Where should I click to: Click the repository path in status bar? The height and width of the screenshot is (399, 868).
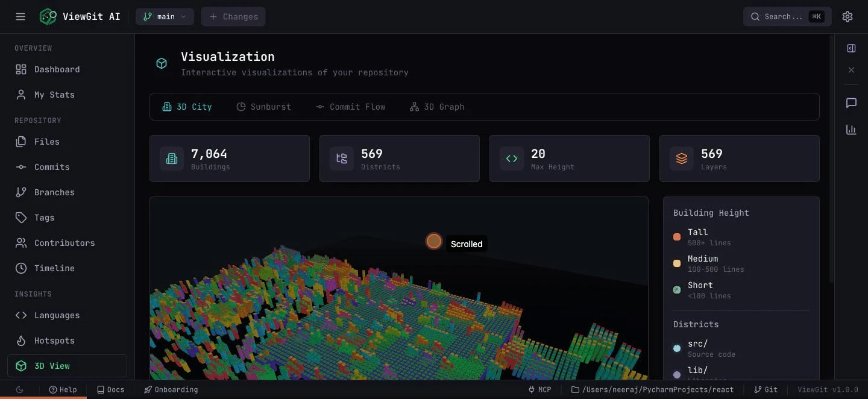tap(653, 389)
